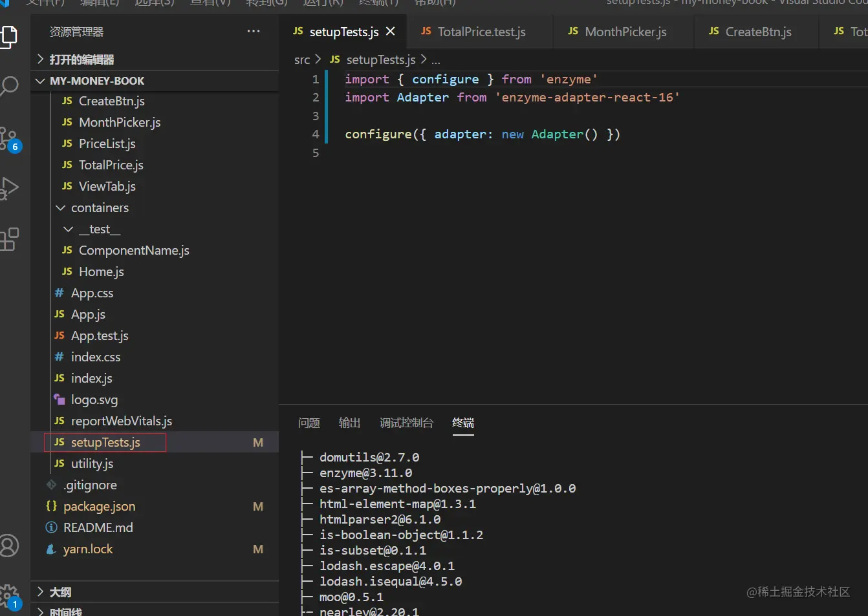The width and height of the screenshot is (868, 616).
Task: Open package.json in the file tree
Action: pyautogui.click(x=99, y=506)
